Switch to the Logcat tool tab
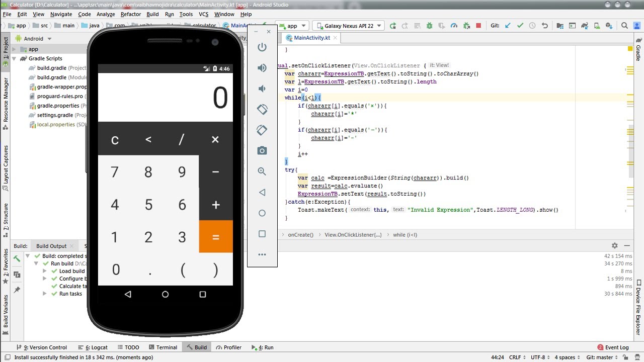This screenshot has height=362, width=644. [x=93, y=347]
